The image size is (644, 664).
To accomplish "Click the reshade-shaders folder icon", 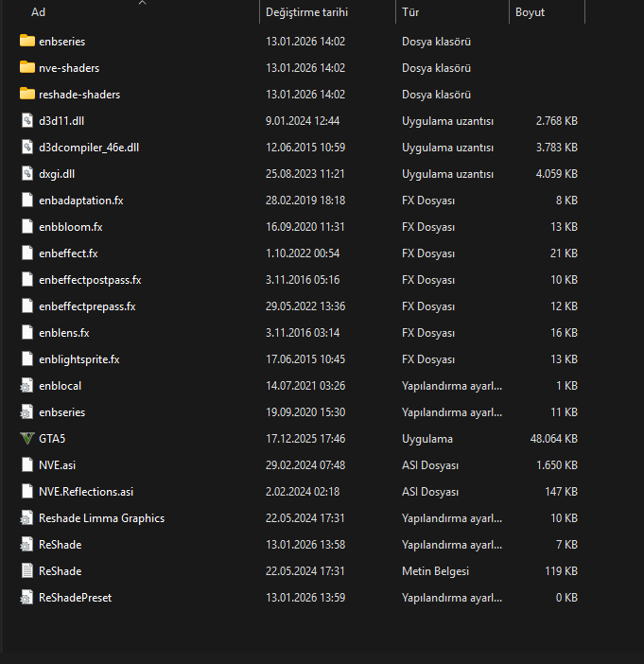I will (27, 94).
